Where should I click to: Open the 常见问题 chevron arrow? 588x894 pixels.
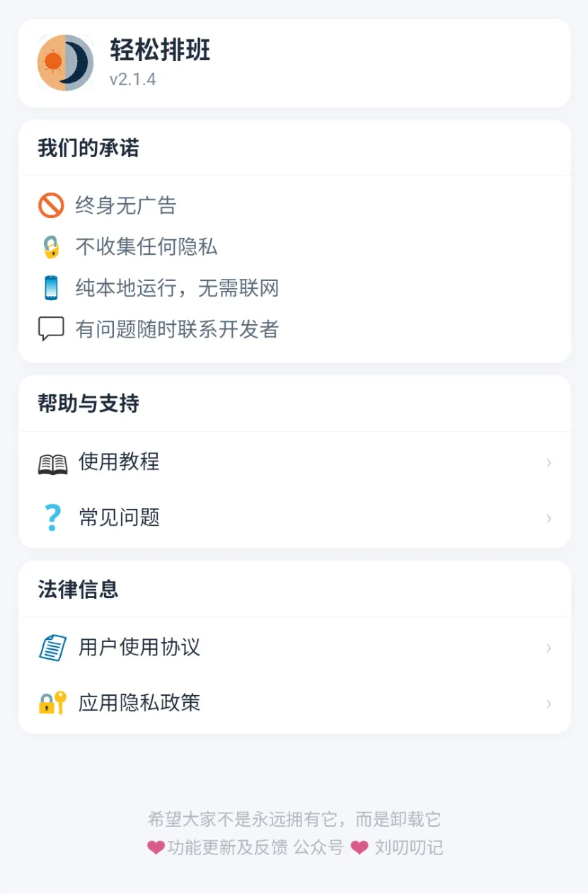548,518
